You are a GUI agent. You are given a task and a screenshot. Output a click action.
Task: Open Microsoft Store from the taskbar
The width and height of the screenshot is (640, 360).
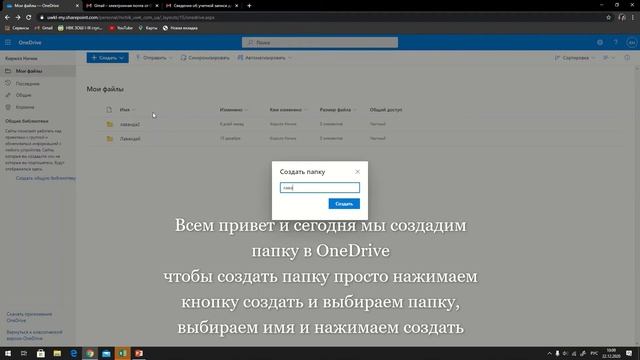click(40, 353)
